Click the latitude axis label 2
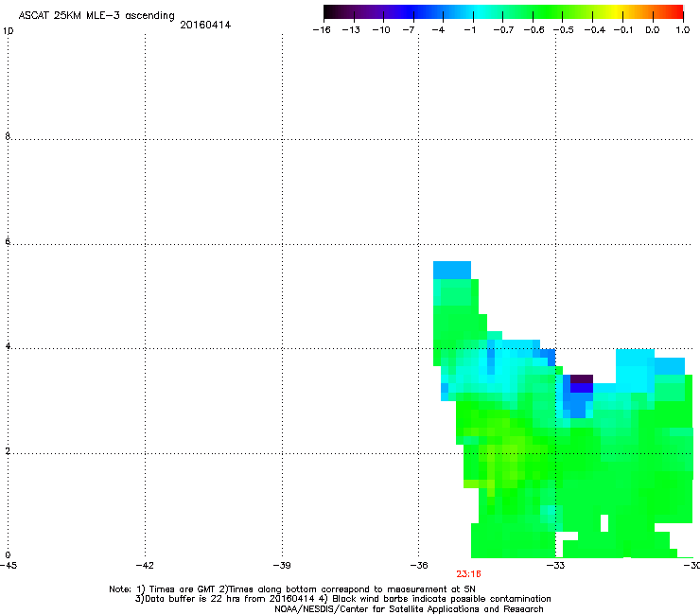 pyautogui.click(x=8, y=451)
